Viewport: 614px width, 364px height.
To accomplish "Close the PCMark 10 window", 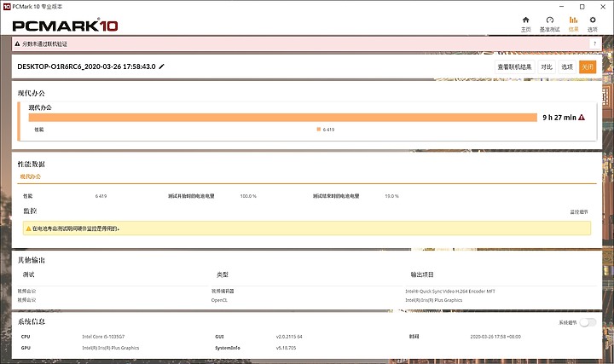I will pyautogui.click(x=603, y=7).
